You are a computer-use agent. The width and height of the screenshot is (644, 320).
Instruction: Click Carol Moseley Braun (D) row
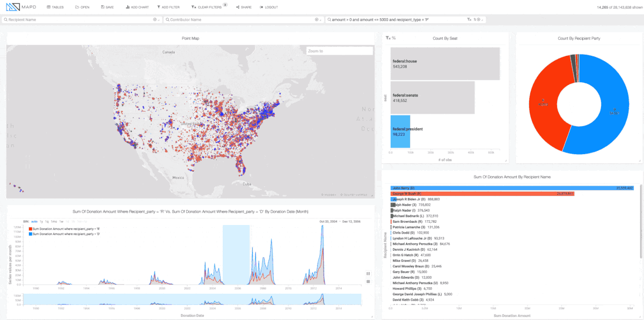(417, 266)
